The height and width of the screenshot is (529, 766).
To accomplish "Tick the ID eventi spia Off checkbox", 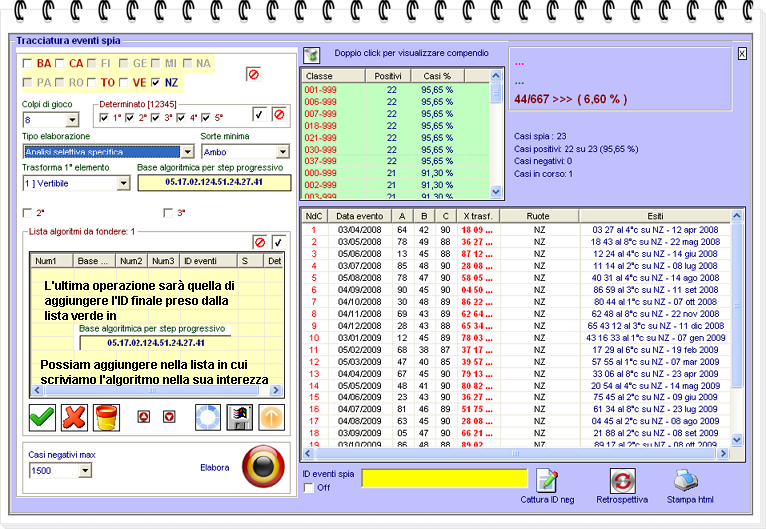I will click(x=308, y=487).
